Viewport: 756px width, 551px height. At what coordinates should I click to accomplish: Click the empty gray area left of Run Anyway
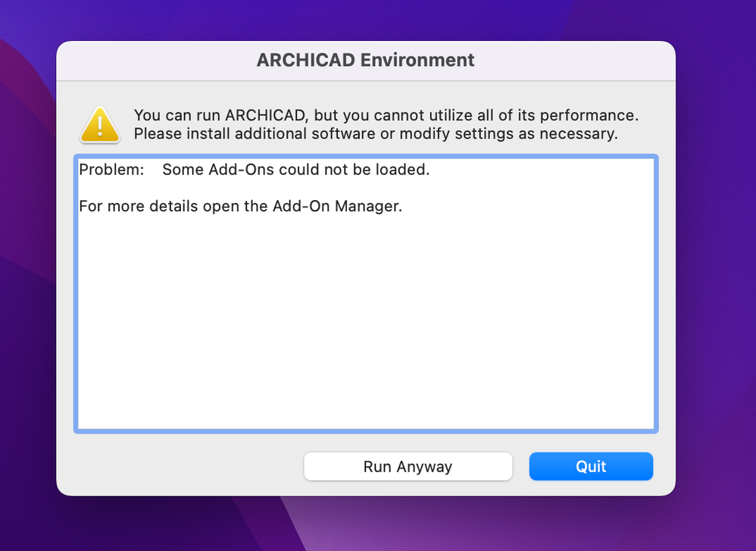tap(182, 466)
